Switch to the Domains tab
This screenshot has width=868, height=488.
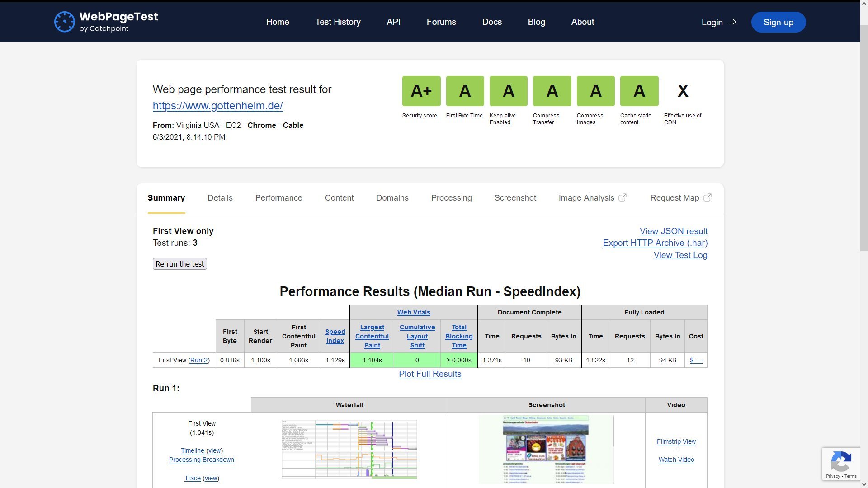pos(392,198)
